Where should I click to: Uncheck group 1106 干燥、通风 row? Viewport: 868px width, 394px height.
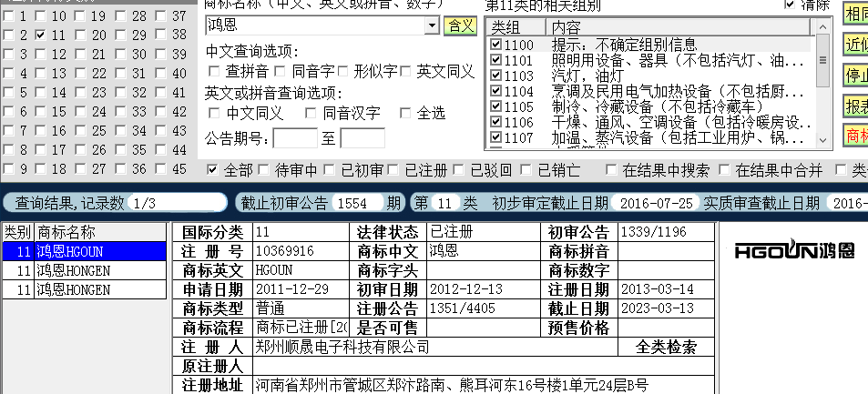496,122
